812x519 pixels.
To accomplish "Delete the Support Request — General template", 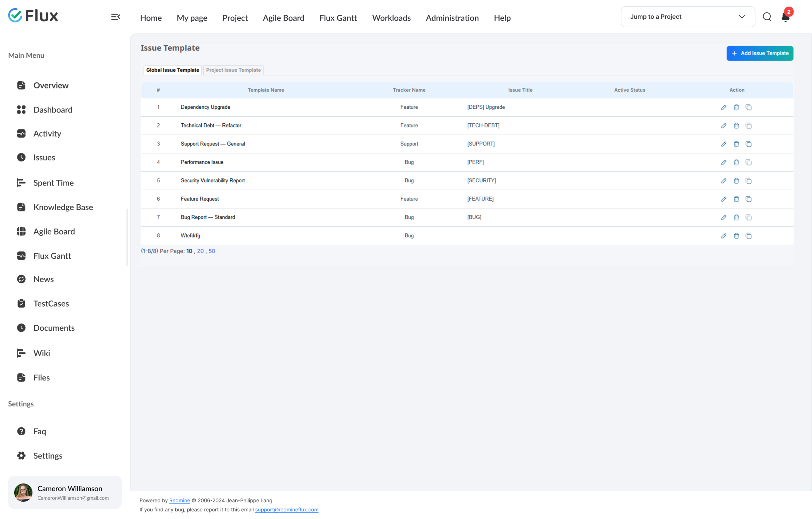I will coord(736,144).
